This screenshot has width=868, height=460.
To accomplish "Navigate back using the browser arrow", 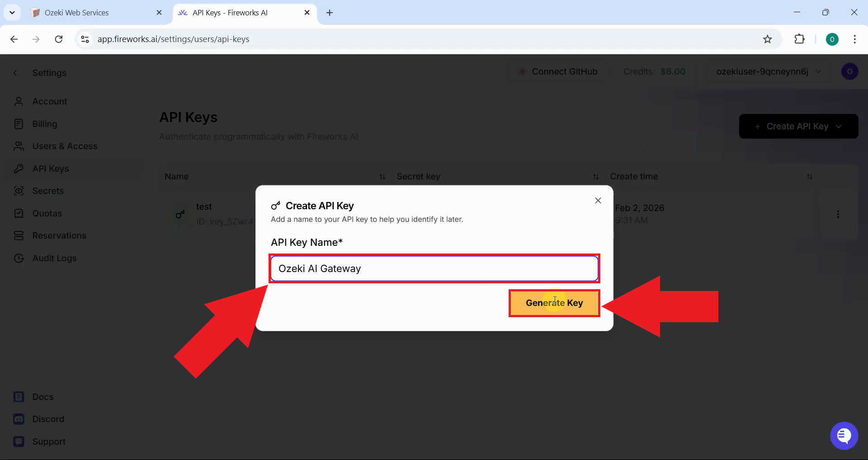I will (14, 39).
